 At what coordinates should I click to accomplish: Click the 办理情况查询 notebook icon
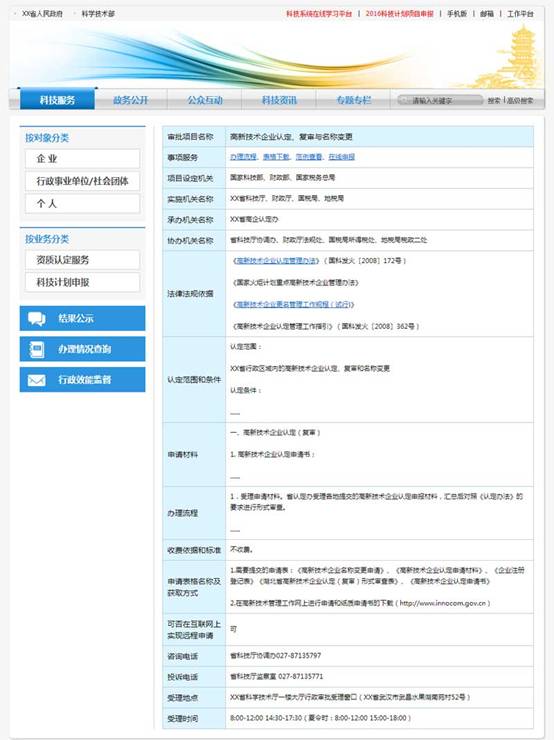point(37,349)
